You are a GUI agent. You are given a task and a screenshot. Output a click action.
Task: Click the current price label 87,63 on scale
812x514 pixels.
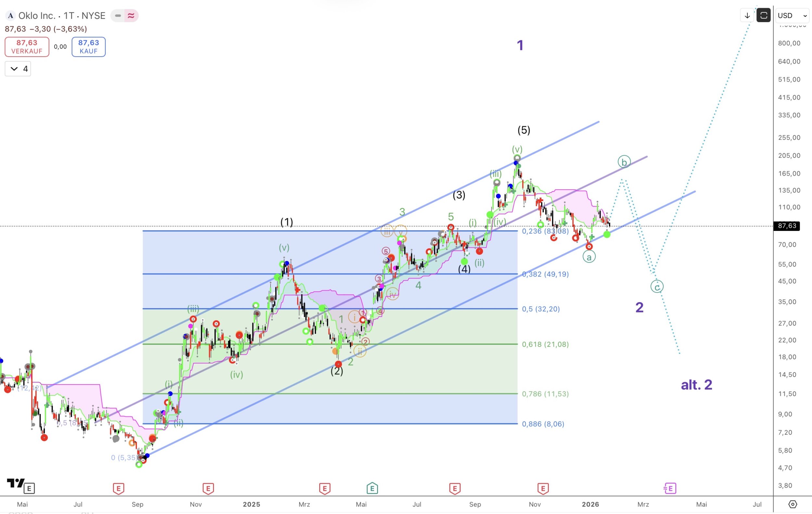click(787, 226)
